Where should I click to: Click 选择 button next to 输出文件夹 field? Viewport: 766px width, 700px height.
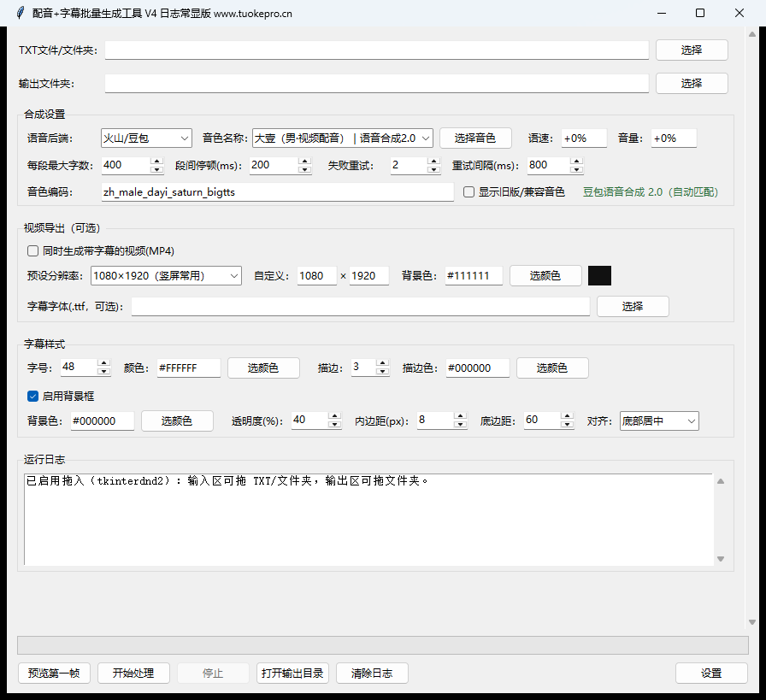pyautogui.click(x=692, y=83)
